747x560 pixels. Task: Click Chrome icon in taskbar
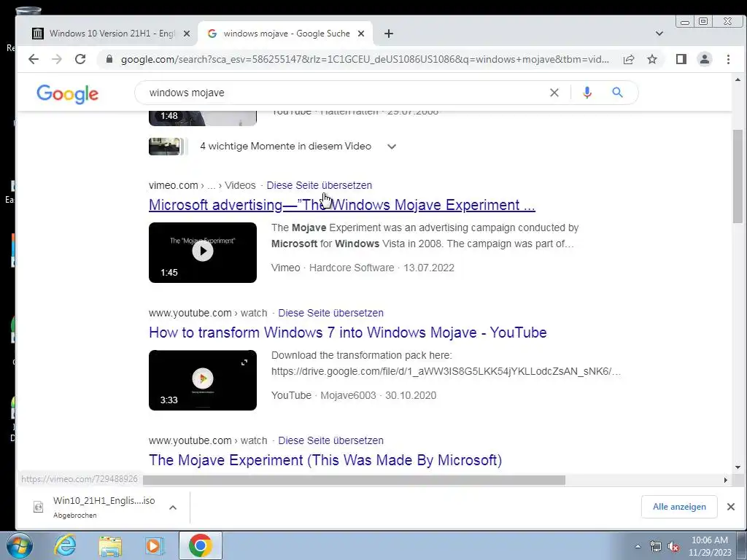coord(200,545)
